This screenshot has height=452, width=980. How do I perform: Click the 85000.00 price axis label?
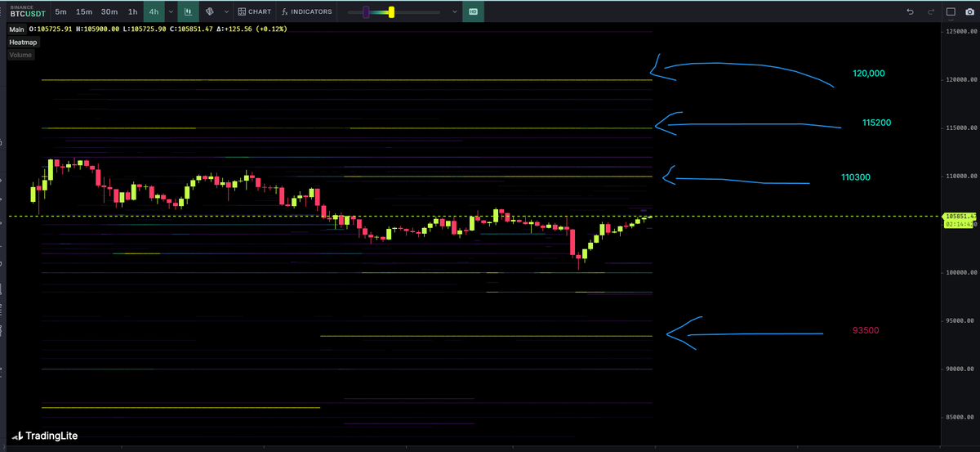coord(961,417)
